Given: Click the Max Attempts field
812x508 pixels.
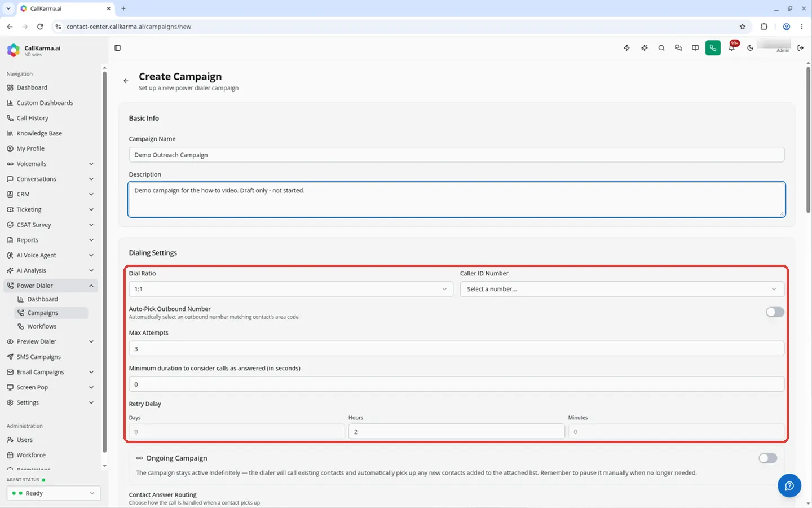Looking at the screenshot, I should pyautogui.click(x=456, y=349).
